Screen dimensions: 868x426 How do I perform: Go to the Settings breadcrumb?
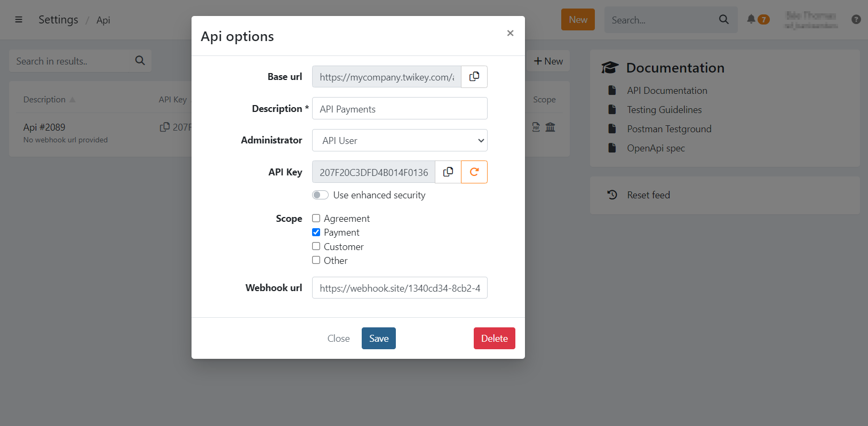[58, 20]
